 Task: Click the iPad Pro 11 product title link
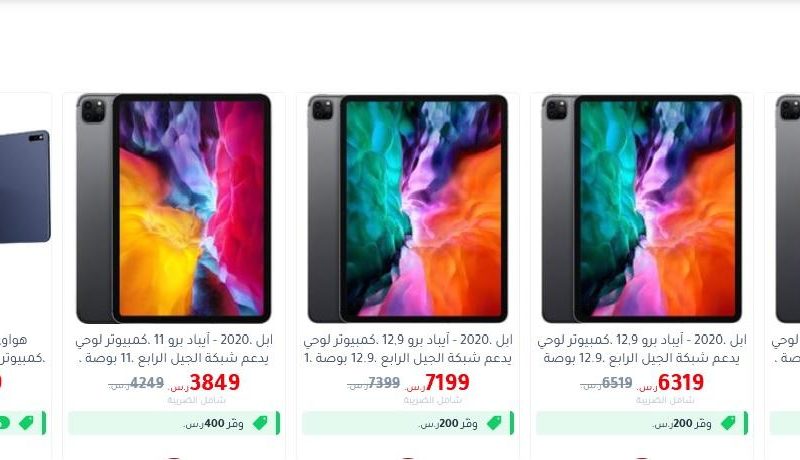tap(173, 349)
